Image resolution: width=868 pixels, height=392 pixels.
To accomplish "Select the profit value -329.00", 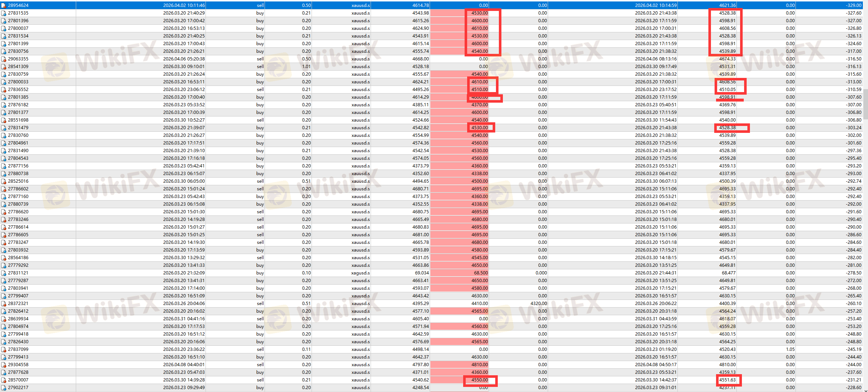I will click(854, 5).
